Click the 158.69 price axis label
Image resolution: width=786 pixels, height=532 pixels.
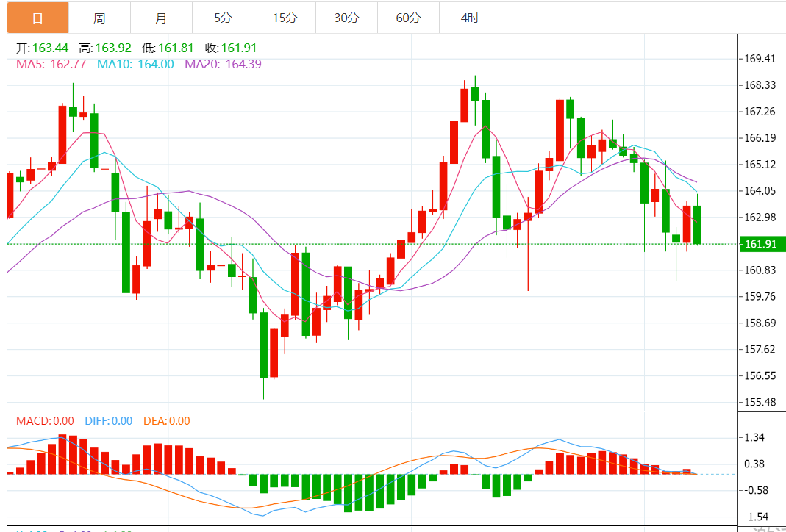(x=760, y=323)
